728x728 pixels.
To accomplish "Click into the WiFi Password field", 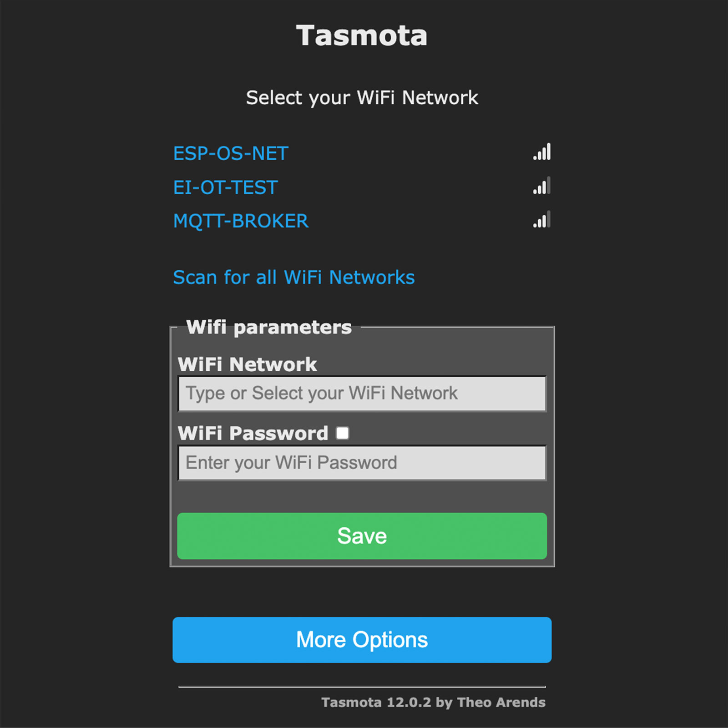I will tap(362, 463).
